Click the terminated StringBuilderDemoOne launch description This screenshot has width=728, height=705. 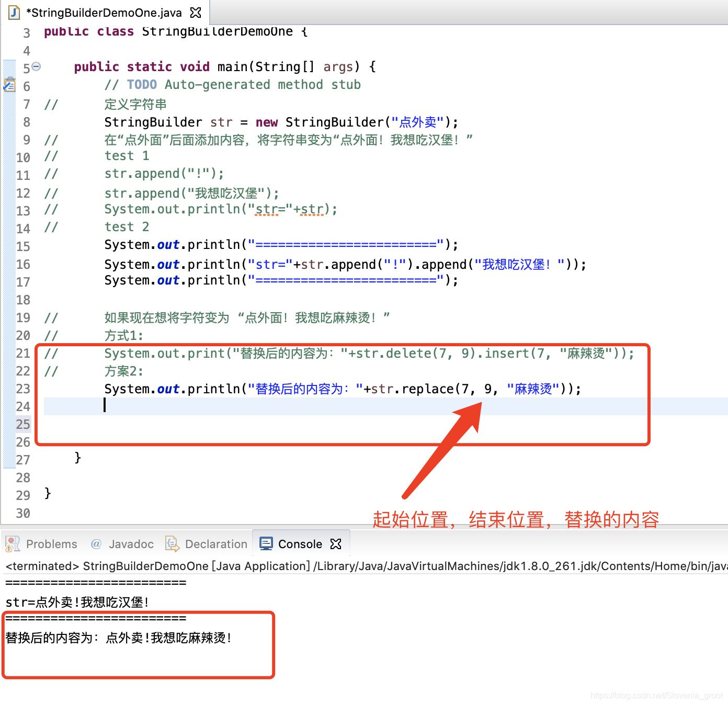pos(366,566)
